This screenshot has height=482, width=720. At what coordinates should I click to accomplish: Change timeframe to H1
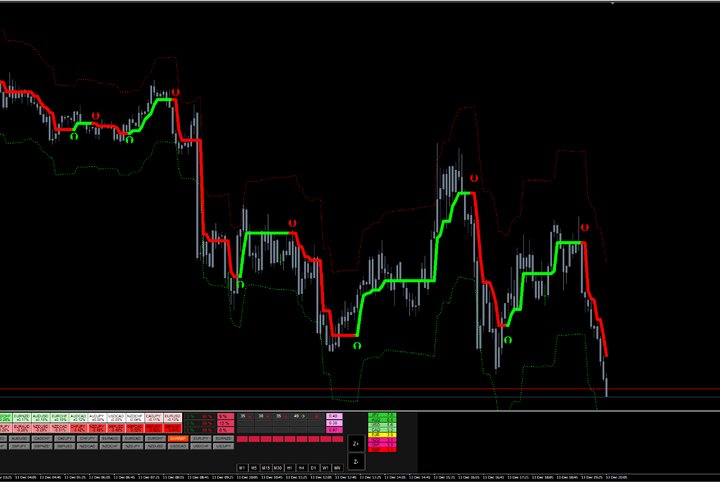click(x=290, y=468)
